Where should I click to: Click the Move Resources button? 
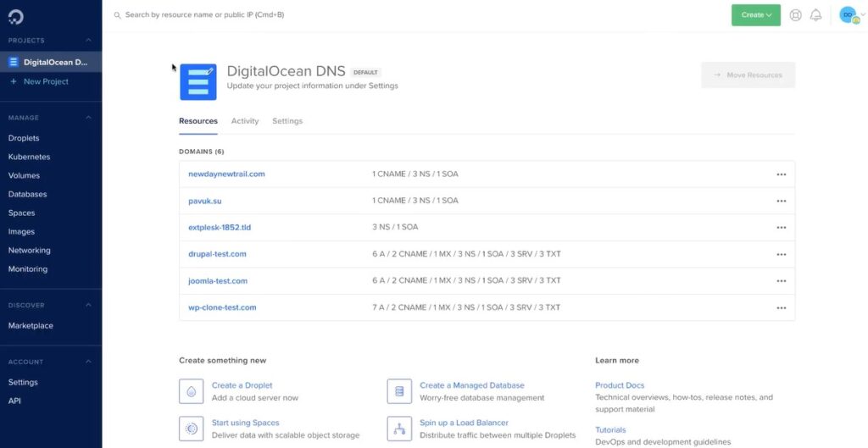(x=748, y=75)
